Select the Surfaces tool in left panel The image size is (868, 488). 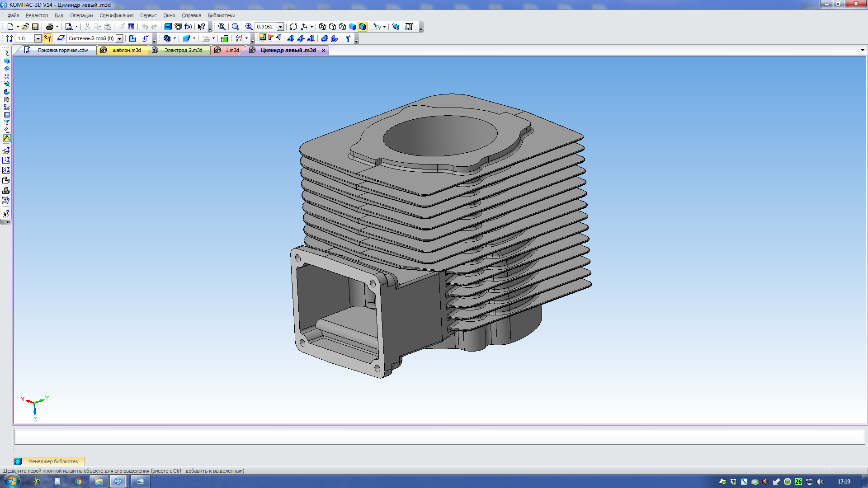[x=6, y=69]
